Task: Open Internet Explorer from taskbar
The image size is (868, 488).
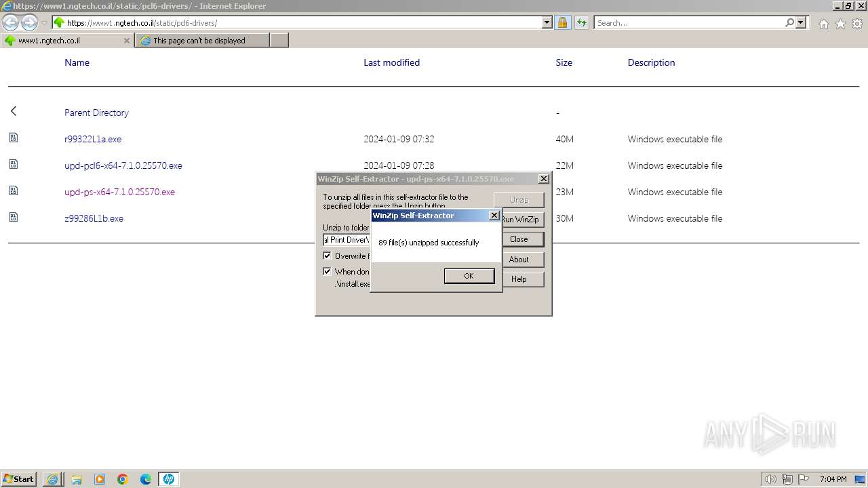Action: click(x=52, y=479)
